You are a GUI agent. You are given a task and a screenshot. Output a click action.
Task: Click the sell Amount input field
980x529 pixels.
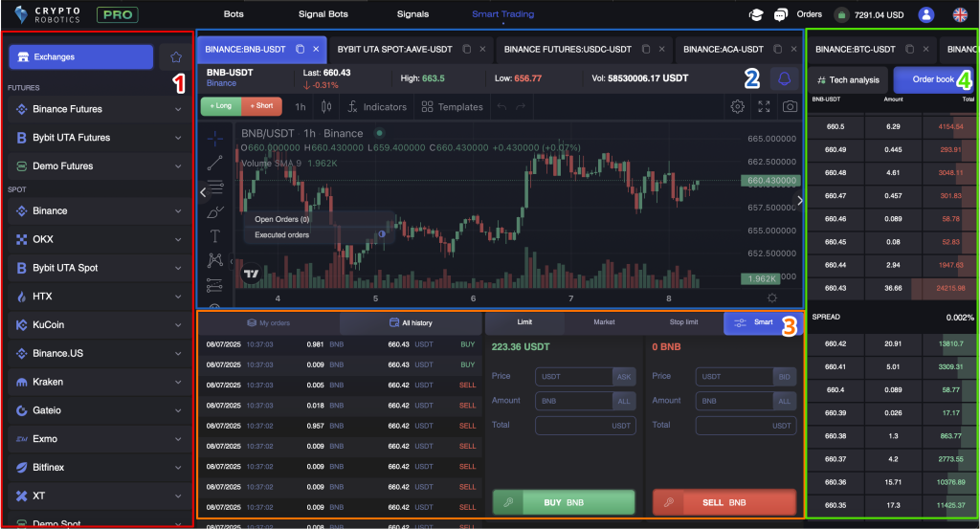pyautogui.click(x=734, y=401)
